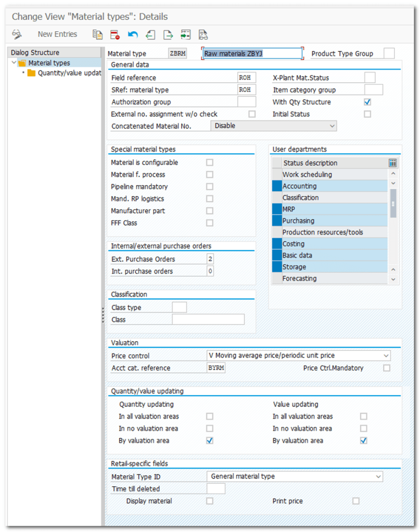
Task: Open the Price control dropdown
Action: tap(386, 356)
